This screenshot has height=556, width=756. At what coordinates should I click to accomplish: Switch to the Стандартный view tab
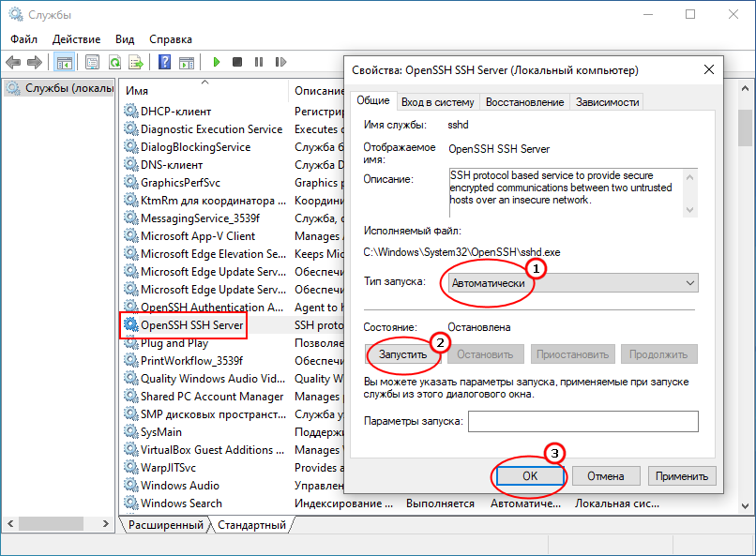pos(251,525)
